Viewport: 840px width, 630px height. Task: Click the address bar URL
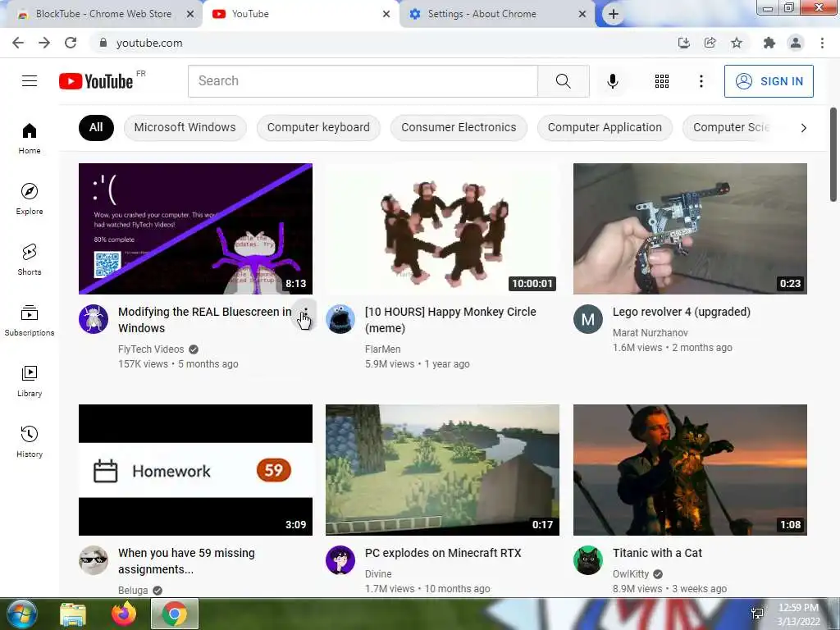(x=149, y=43)
